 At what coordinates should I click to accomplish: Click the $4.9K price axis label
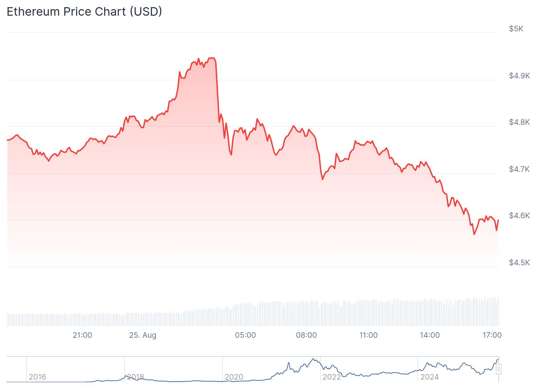tap(519, 76)
